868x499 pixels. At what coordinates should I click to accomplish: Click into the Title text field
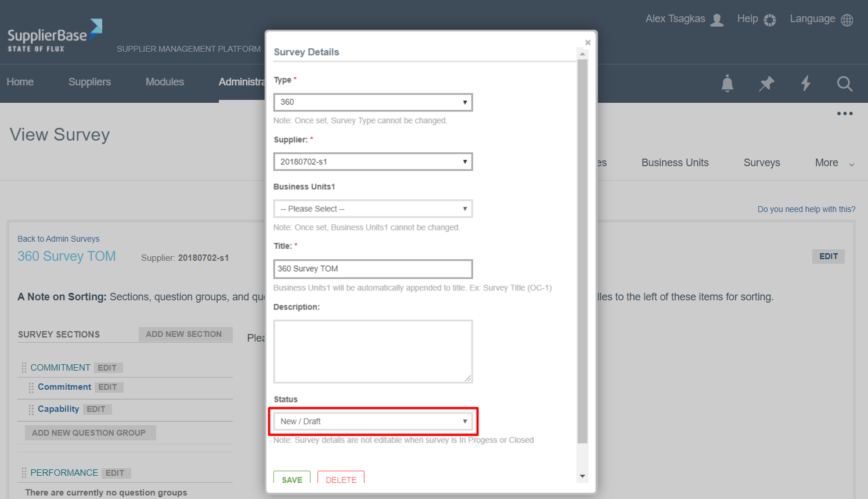(x=373, y=269)
